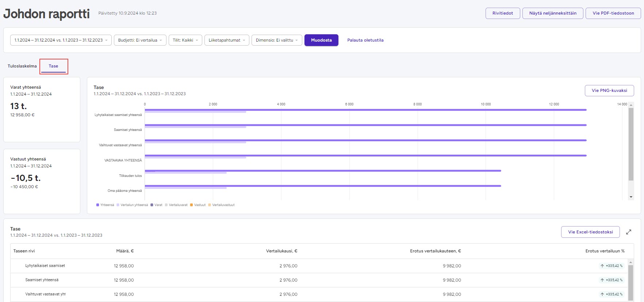Viewport: 644px width, 302px height.
Task: Click the Muodosta button
Action: [x=321, y=40]
